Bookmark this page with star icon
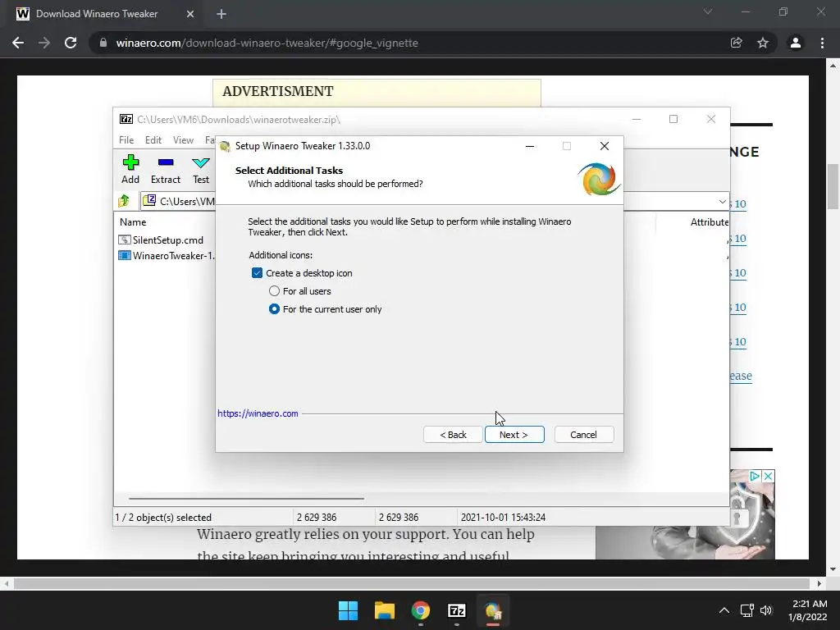The width and height of the screenshot is (840, 630). coord(763,43)
